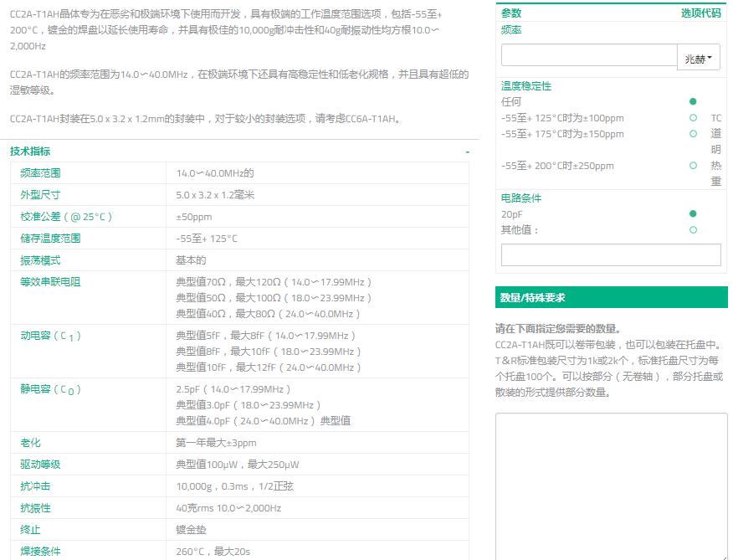Open the 兆赫 frequency unit dropdown
Screen dimensions: 733x560
click(x=699, y=58)
